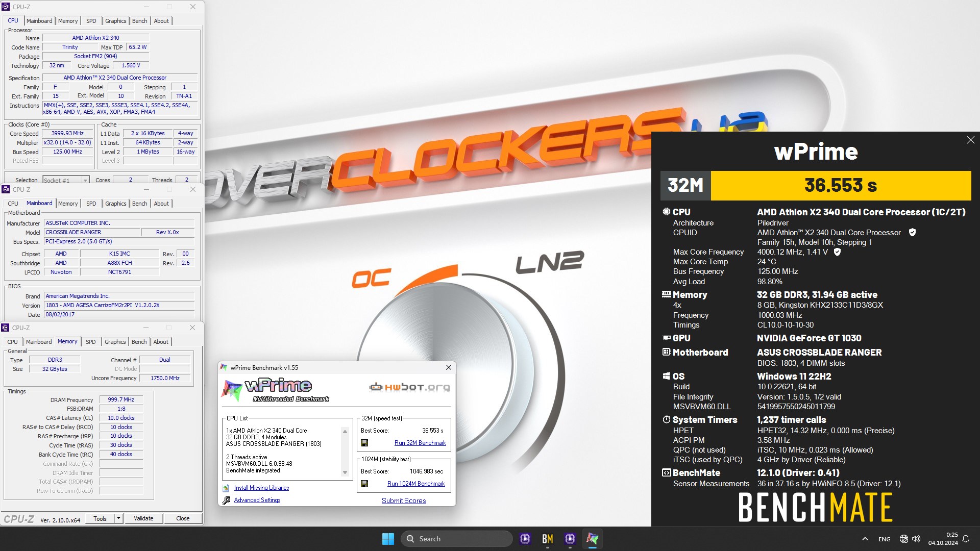Viewport: 980px width, 551px height.
Task: Open the notifications bell icon
Action: tap(966, 539)
